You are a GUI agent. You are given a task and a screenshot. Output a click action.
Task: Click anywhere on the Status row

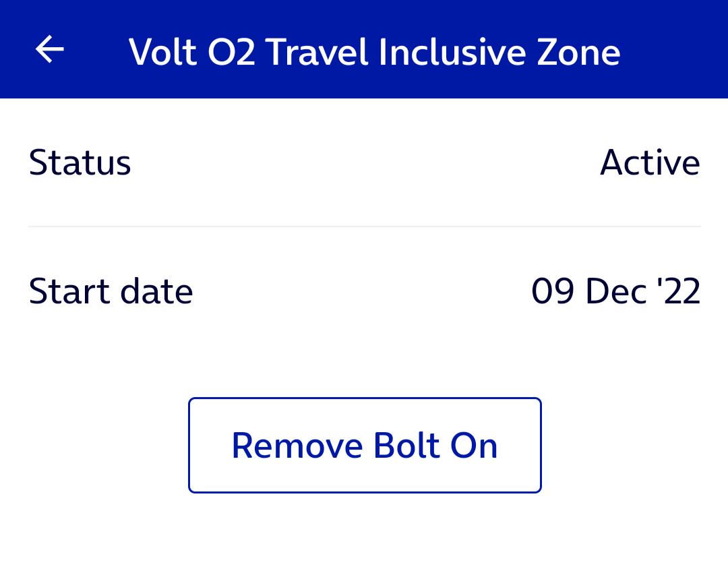[364, 162]
